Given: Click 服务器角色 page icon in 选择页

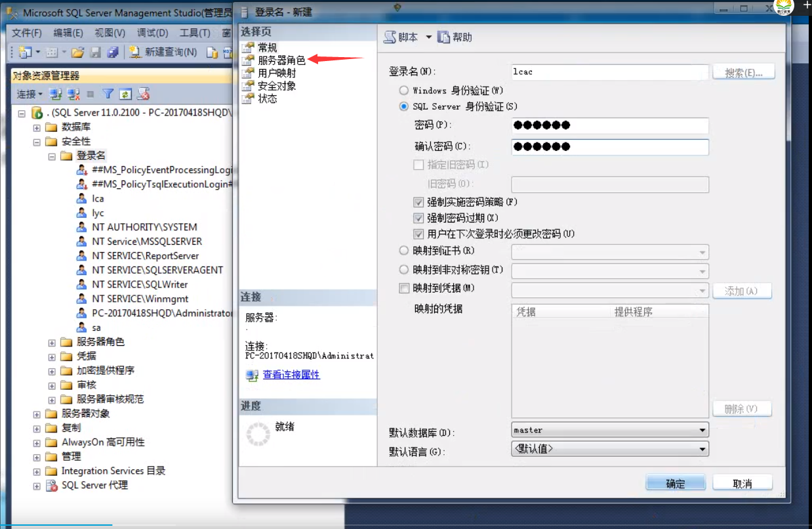Looking at the screenshot, I should (248, 60).
